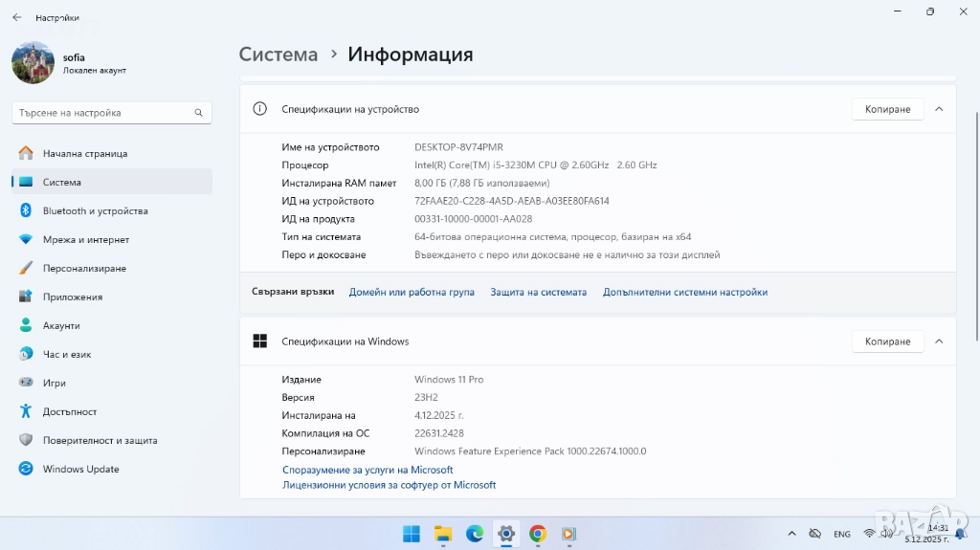The height and width of the screenshot is (550, 980).
Task: Open Windows Update from sidebar
Action: coord(80,469)
